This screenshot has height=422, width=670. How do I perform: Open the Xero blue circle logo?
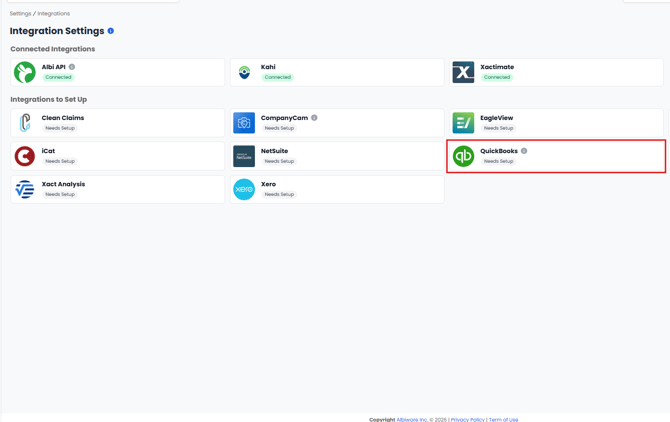point(244,189)
